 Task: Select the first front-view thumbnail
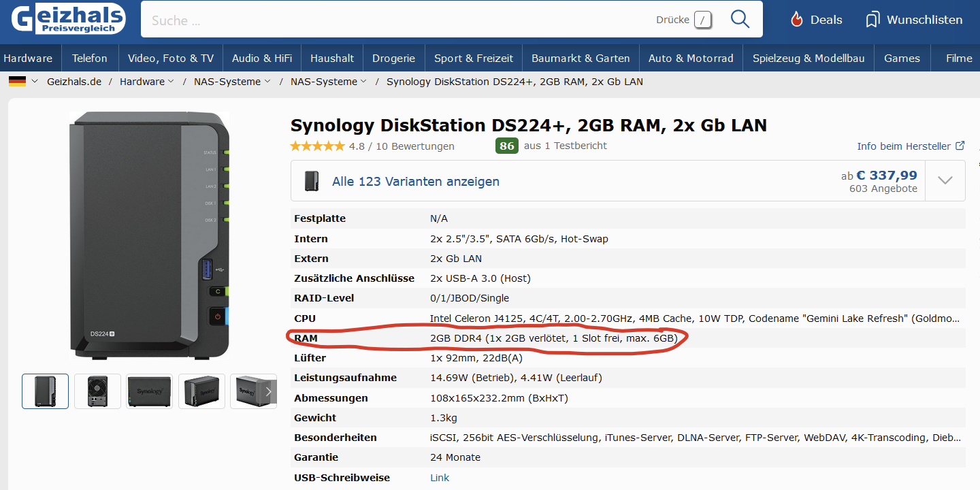[45, 391]
